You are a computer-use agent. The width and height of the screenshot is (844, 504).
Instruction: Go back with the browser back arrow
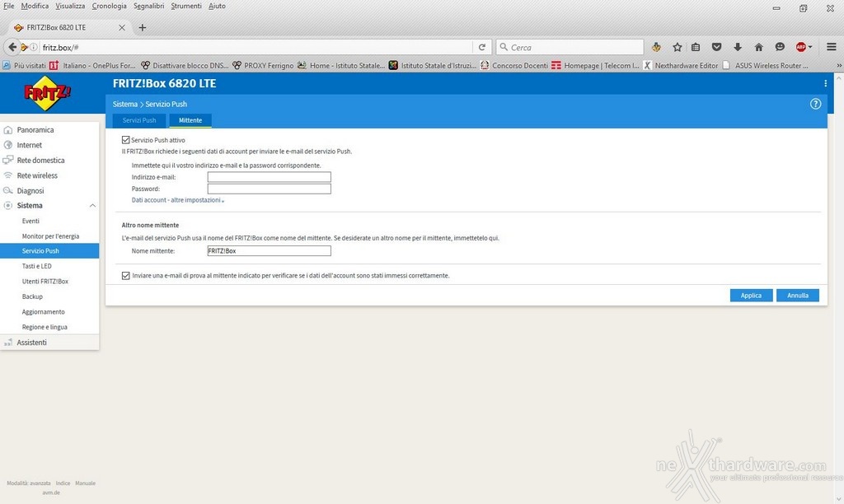point(12,47)
